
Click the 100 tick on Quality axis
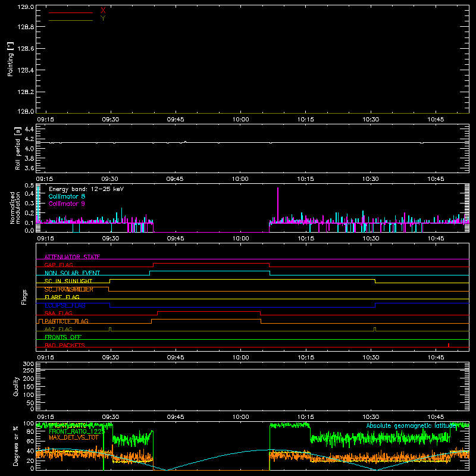coord(28,395)
